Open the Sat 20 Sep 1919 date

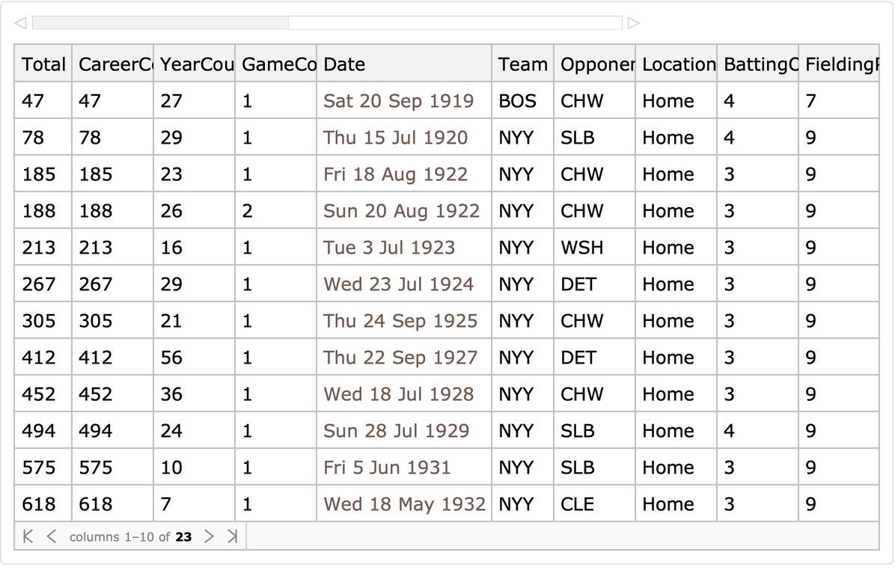click(x=398, y=101)
